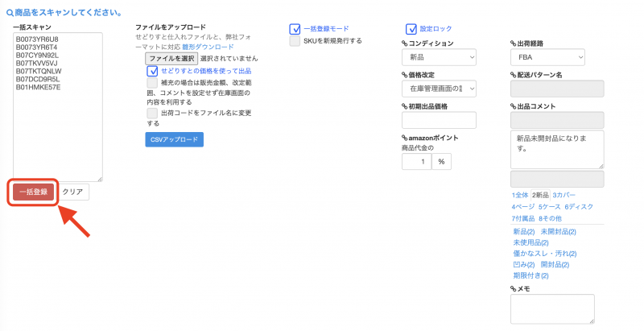Click the メモ text area
The width and height of the screenshot is (644, 331).
coord(552,309)
